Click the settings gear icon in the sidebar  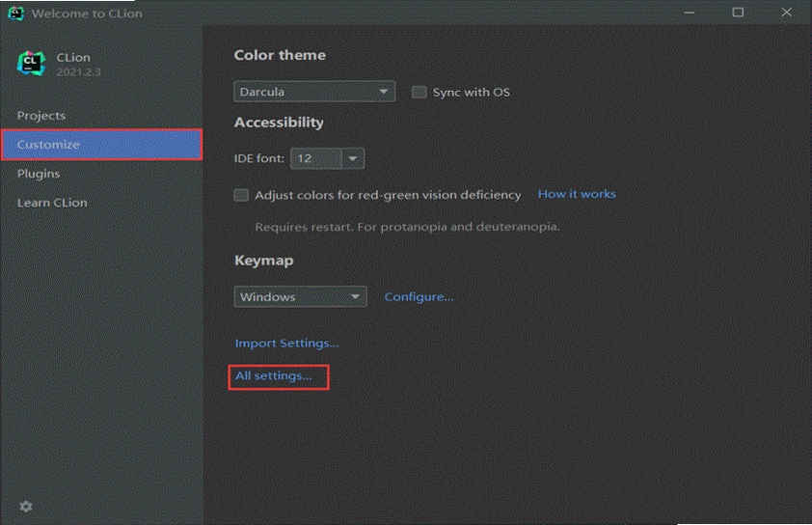click(26, 507)
